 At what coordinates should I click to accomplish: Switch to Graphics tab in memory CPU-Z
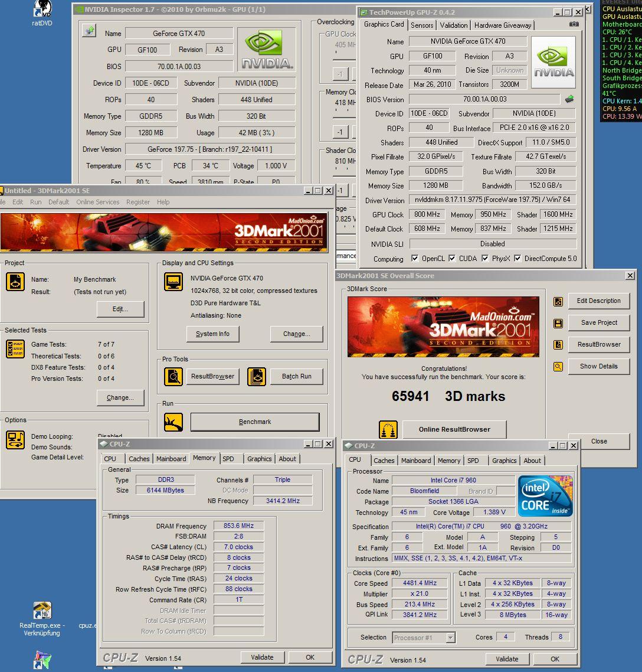click(x=259, y=459)
